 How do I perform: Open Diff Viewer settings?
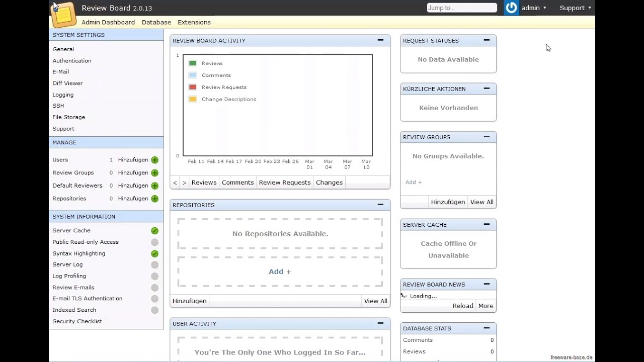(x=68, y=83)
